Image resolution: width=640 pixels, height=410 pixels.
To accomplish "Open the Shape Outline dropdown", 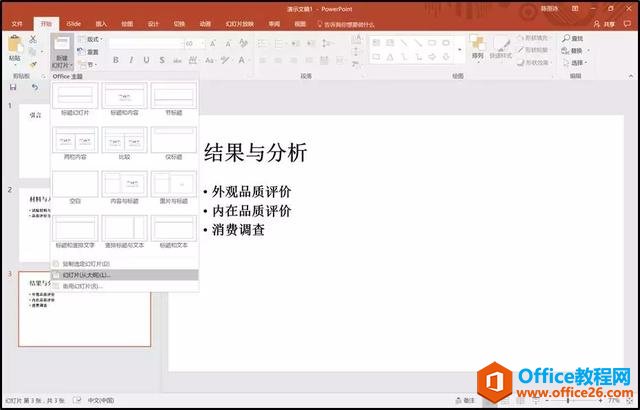I will pos(533,50).
